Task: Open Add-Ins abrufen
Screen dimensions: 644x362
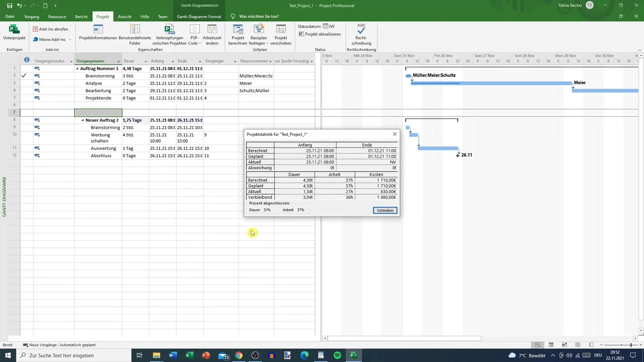Action: tap(50, 29)
